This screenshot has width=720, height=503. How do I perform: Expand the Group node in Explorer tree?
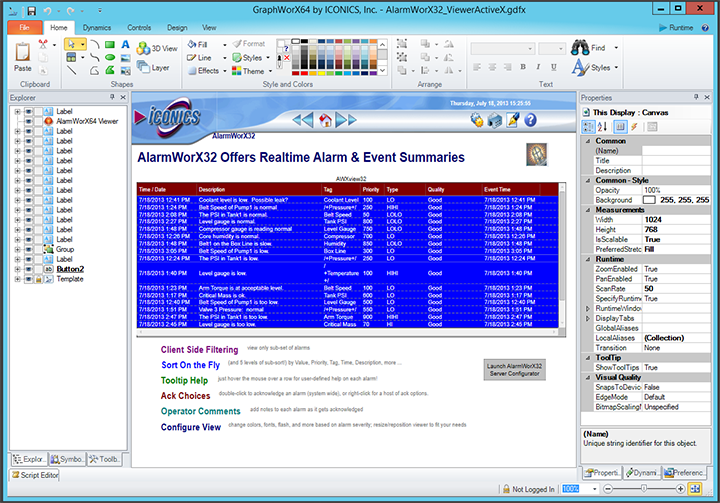coord(17,249)
